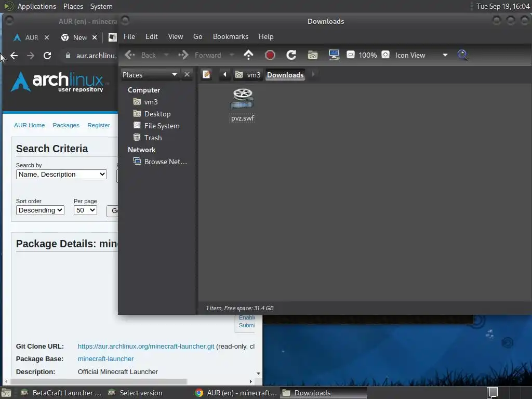This screenshot has width=532, height=399.
Task: Open the Search by Name, Description dropdown
Action: click(61, 175)
